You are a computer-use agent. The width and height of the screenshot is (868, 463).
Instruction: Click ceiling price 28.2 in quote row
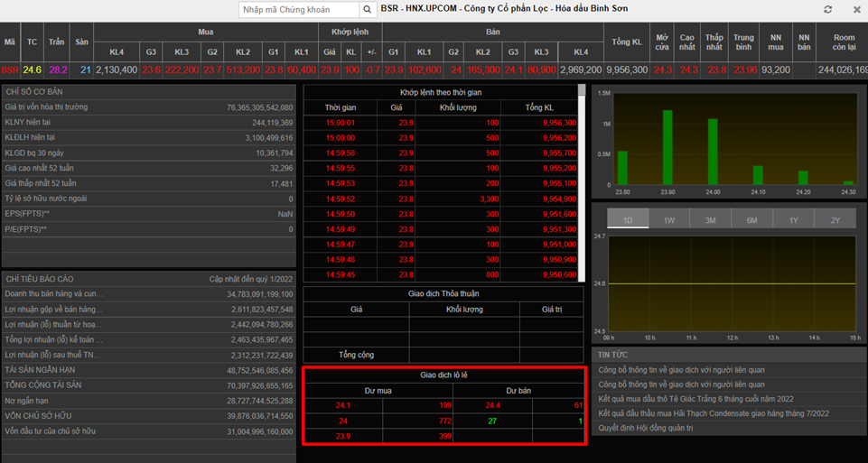57,69
